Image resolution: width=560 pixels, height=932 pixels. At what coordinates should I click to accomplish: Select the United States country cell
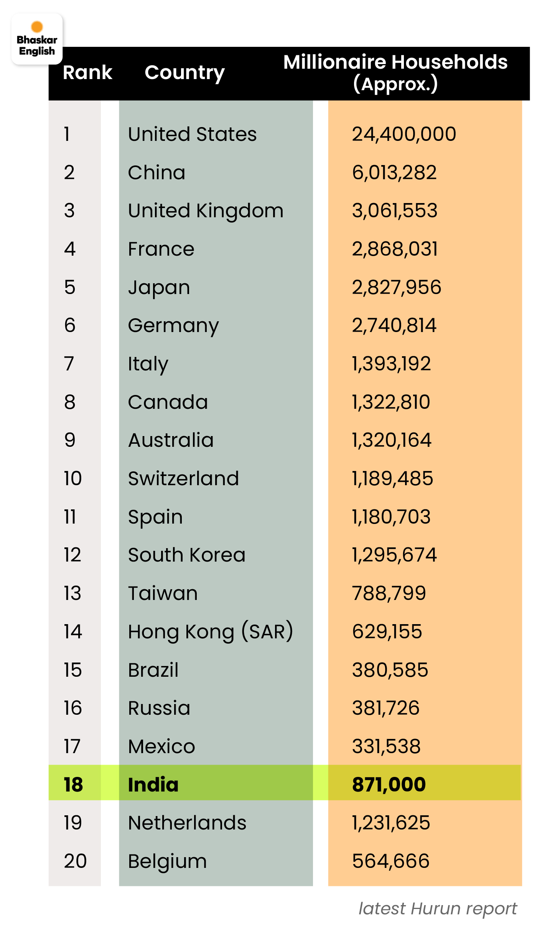pyautogui.click(x=192, y=134)
